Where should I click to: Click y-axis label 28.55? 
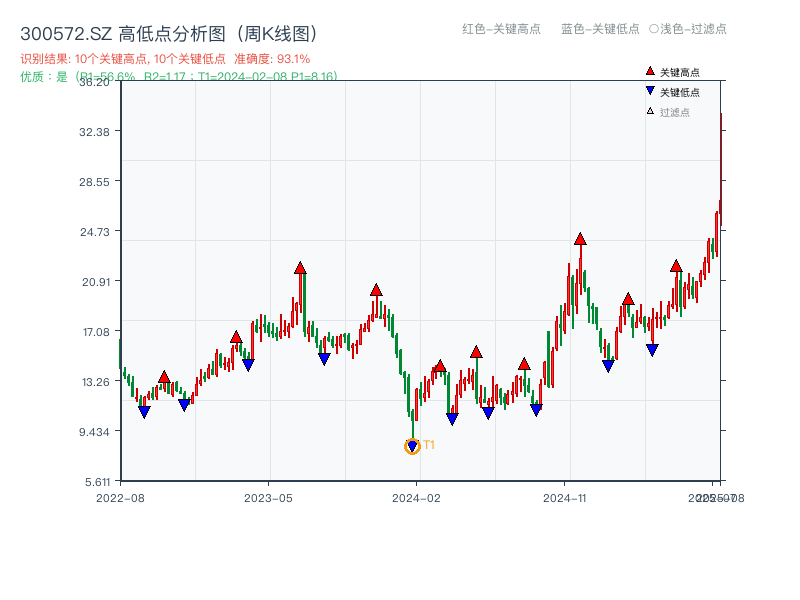click(94, 182)
